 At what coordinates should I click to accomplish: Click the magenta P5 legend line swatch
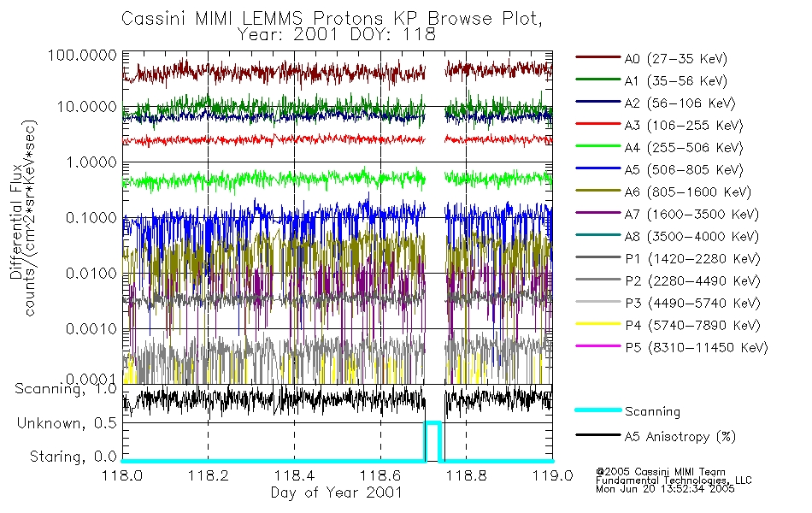(598, 345)
